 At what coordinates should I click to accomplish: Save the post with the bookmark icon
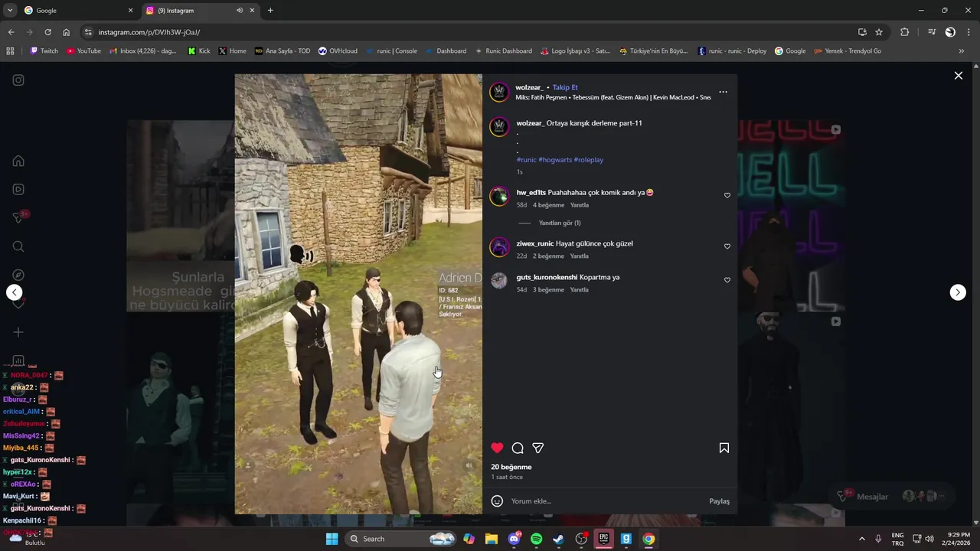(724, 448)
